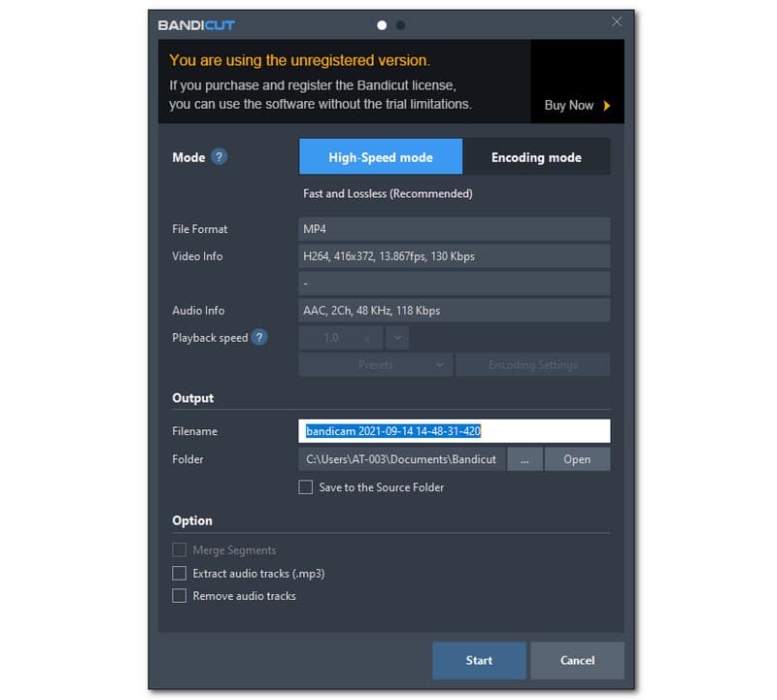Screen dimensions: 777x700
Task: Toggle the Merge Segments checkbox
Action: [180, 550]
